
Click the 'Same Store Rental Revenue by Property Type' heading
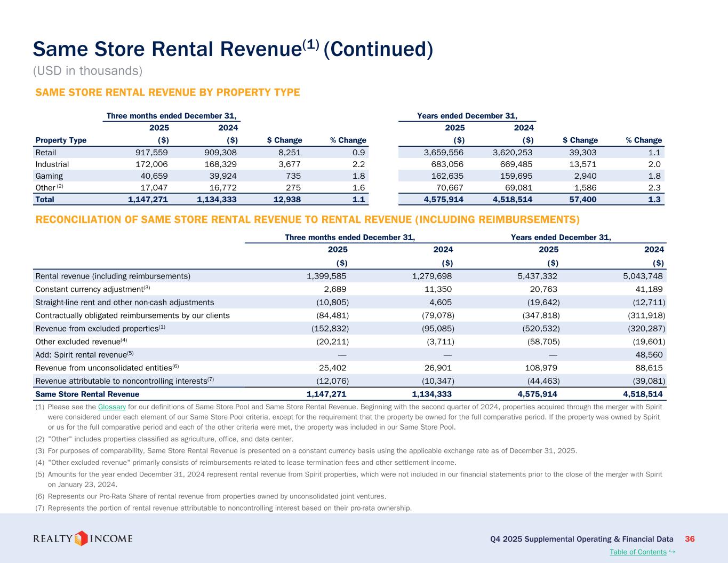click(x=167, y=93)
